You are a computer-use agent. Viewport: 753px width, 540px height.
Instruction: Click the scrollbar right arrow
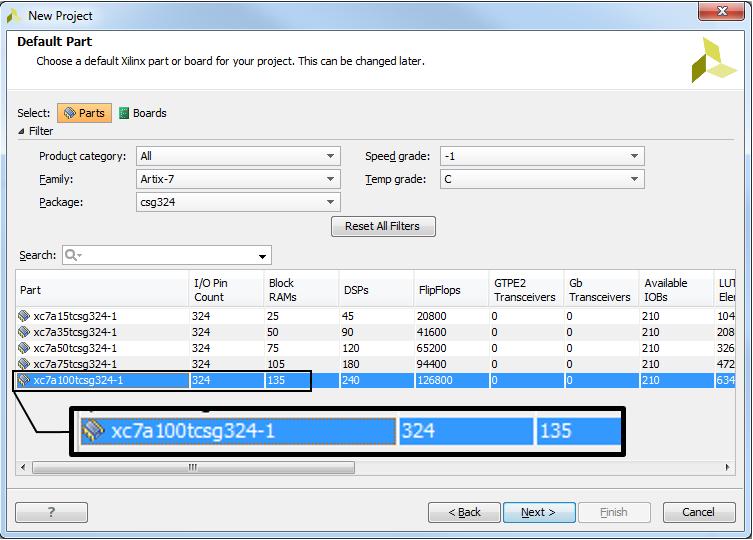click(728, 467)
